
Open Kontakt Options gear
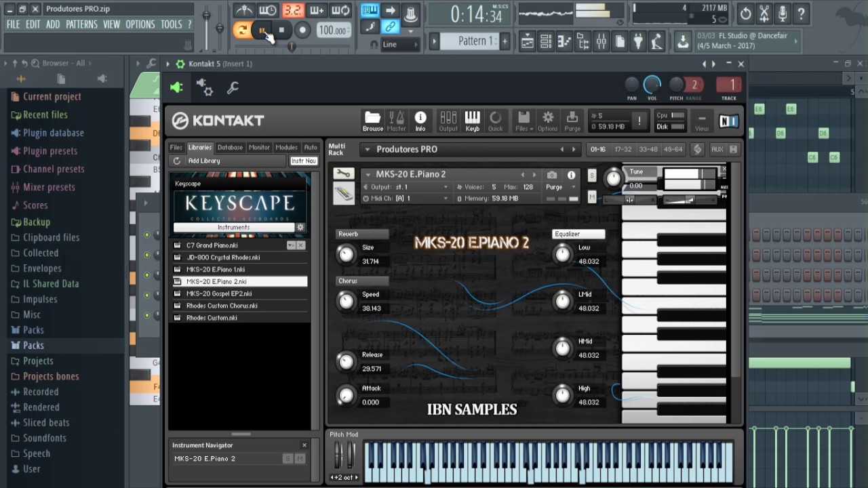point(548,121)
